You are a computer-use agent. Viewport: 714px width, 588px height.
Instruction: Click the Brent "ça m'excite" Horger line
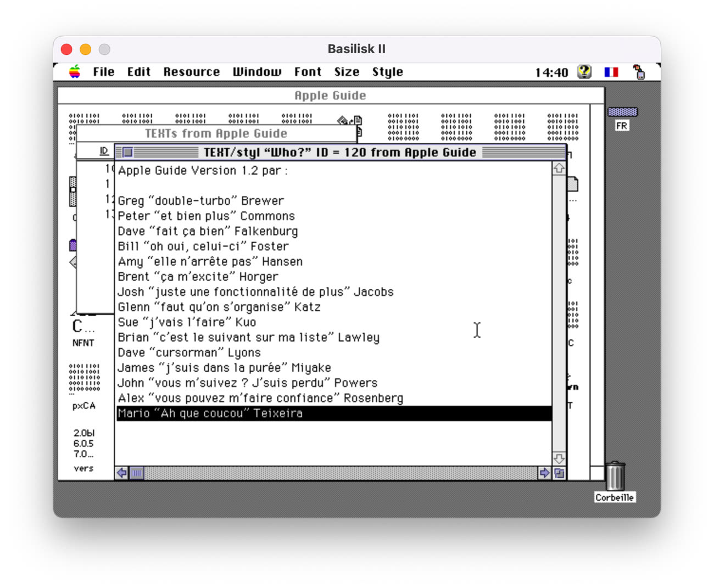[198, 277]
